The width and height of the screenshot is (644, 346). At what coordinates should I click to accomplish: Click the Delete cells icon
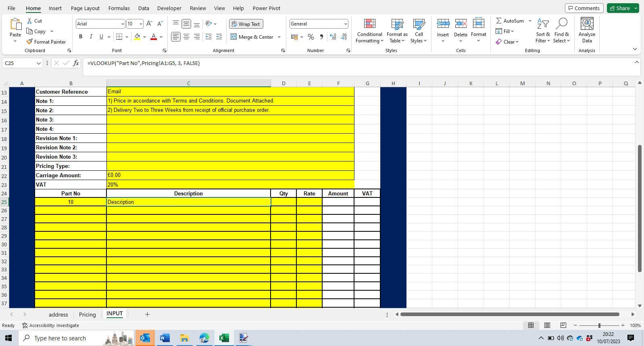pyautogui.click(x=461, y=24)
